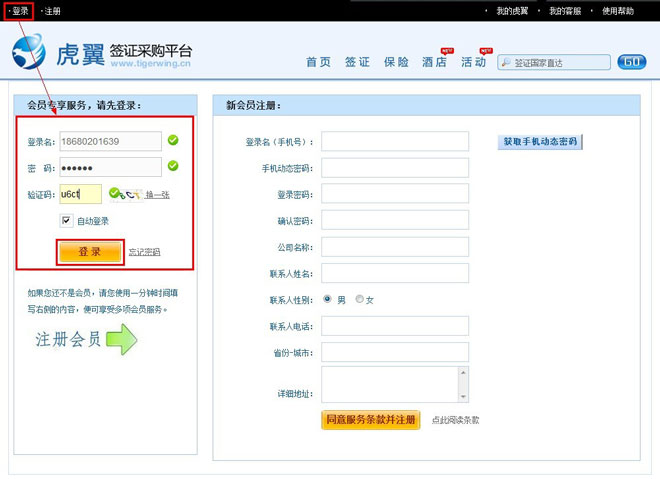Click the green 注册会员 arrow graphic

pyautogui.click(x=121, y=339)
